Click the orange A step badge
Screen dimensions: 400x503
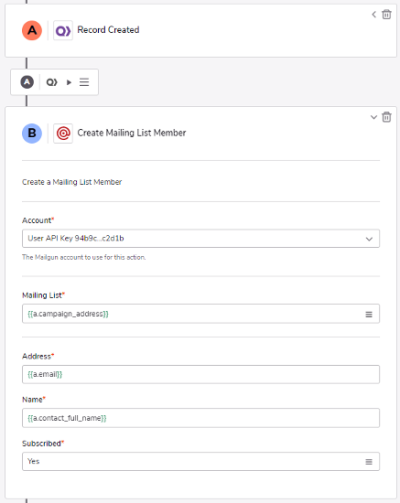pyautogui.click(x=32, y=30)
